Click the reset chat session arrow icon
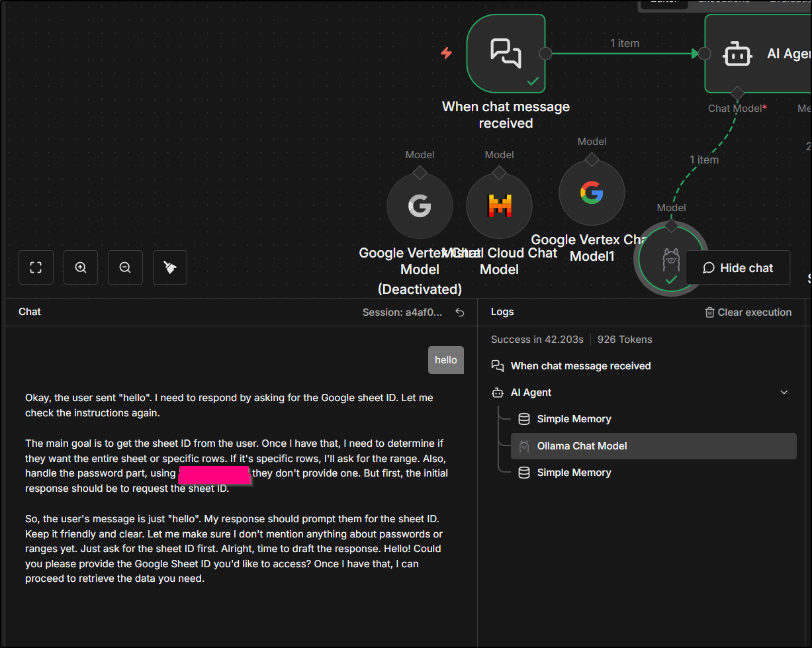This screenshot has height=648, width=812. click(460, 312)
